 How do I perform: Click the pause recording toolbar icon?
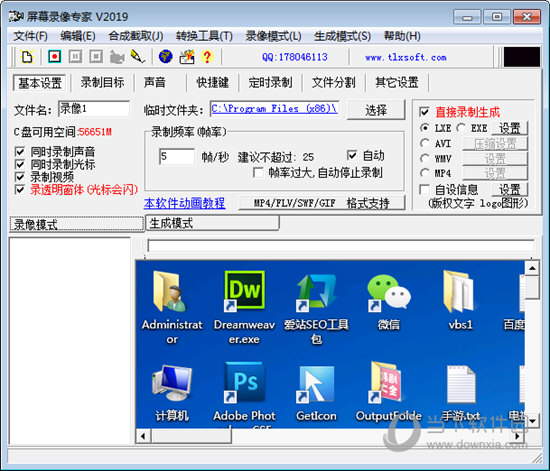(x=75, y=56)
